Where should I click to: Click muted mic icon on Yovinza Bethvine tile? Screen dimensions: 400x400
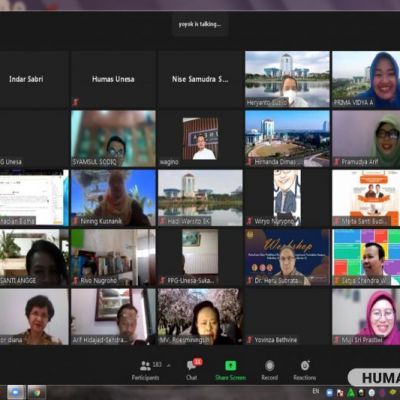pos(249,340)
